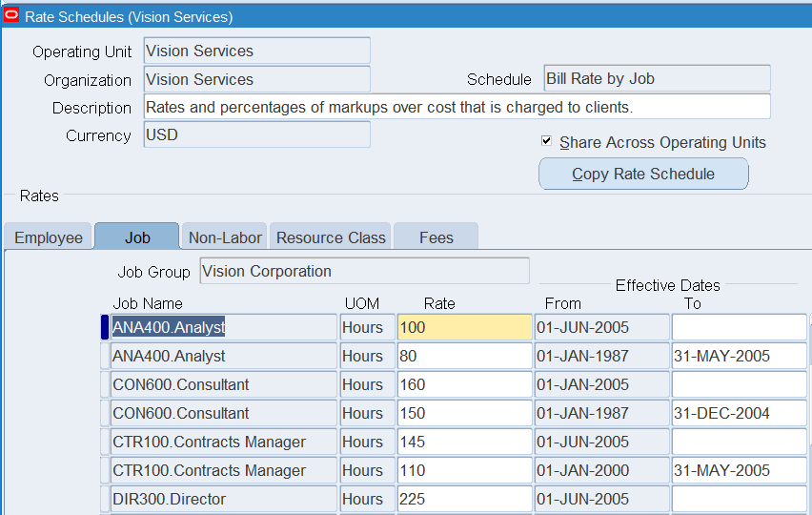Viewport: 812px width, 515px height.
Task: Click the Description field
Action: point(457,107)
